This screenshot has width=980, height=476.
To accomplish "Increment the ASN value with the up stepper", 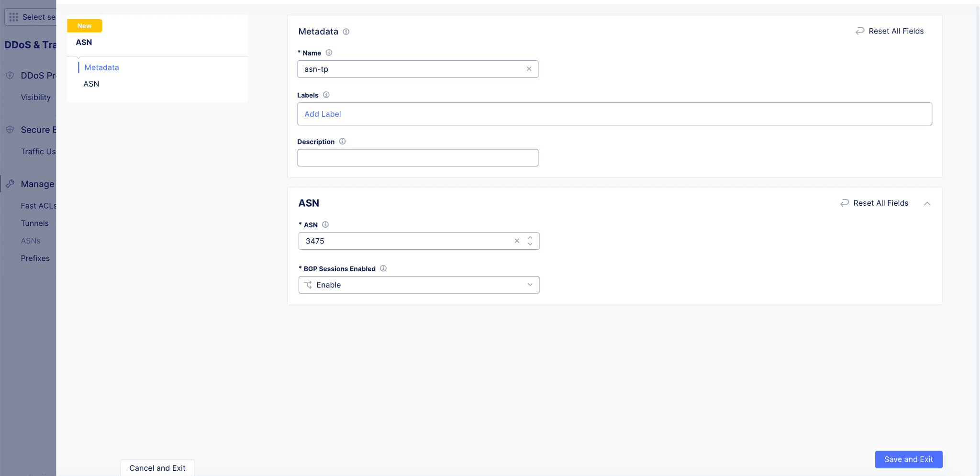I will point(530,238).
